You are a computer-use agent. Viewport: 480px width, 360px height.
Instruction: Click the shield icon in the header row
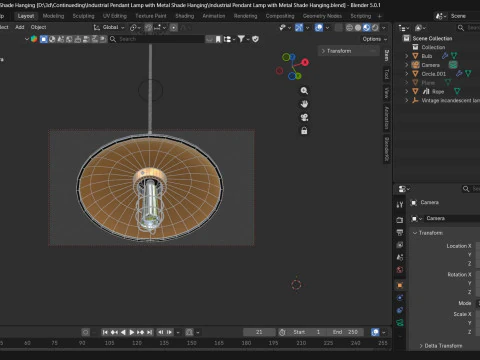click(x=255, y=39)
